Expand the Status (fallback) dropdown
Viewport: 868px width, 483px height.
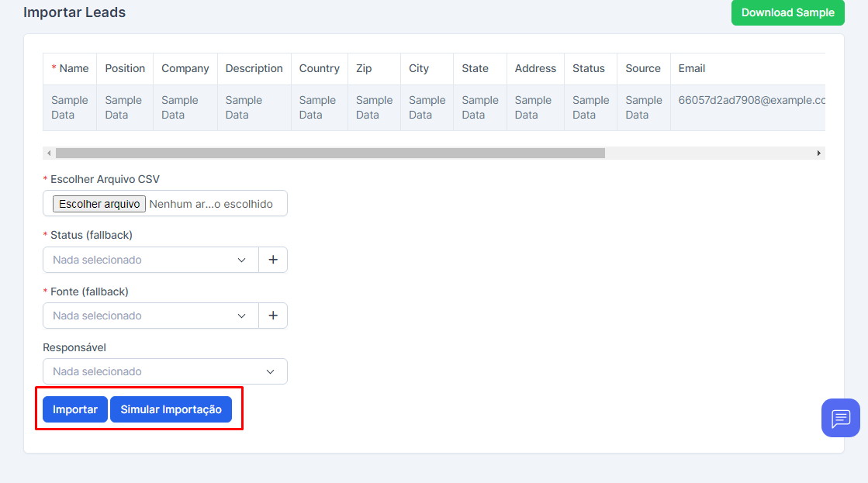tap(150, 260)
